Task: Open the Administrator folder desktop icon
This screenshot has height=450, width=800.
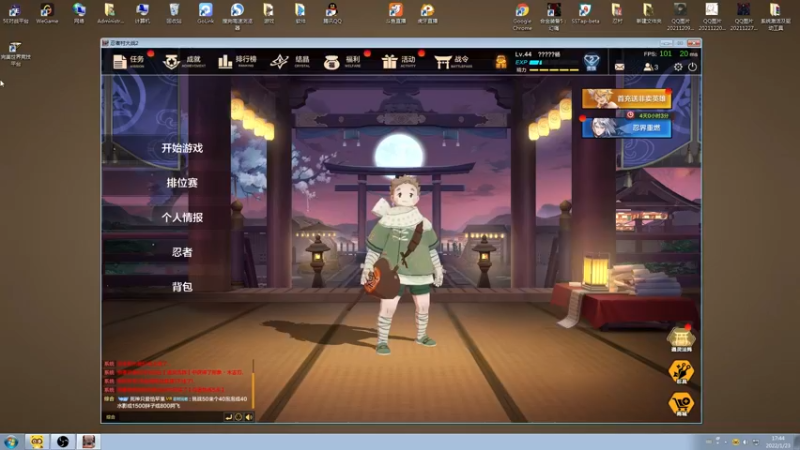Action: point(110,13)
